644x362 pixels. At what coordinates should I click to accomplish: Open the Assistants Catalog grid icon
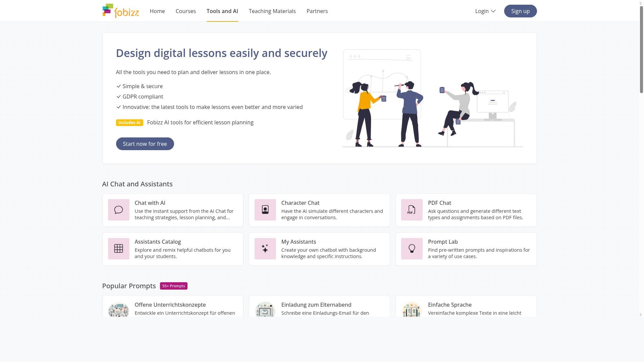click(118, 249)
